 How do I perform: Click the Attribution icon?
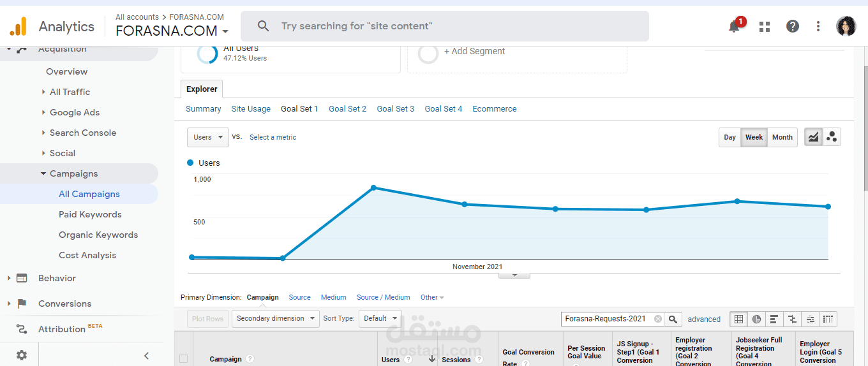pos(22,329)
